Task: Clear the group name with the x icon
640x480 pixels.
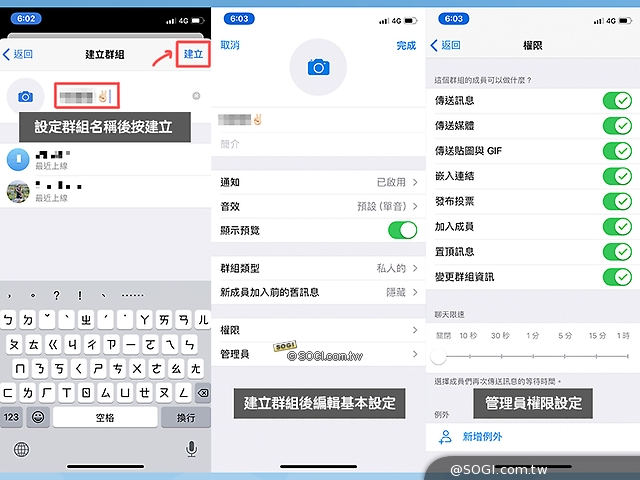Action: tap(196, 96)
